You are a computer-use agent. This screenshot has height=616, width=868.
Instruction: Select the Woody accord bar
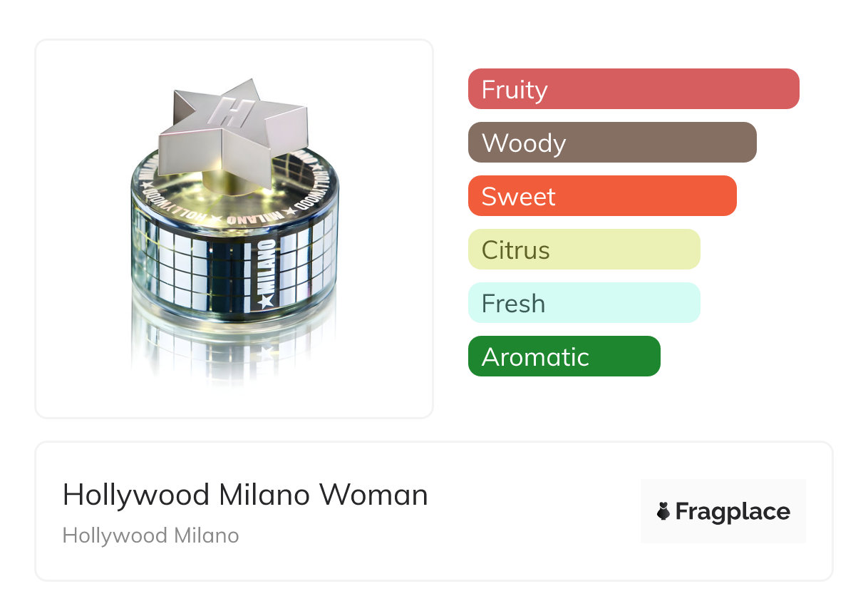(x=611, y=143)
